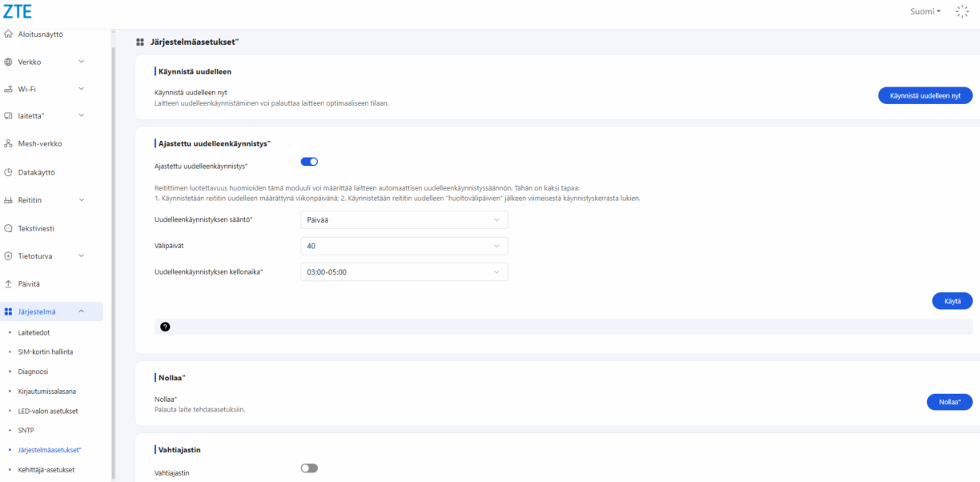Click the Nollaa factory reset button

tap(950, 402)
